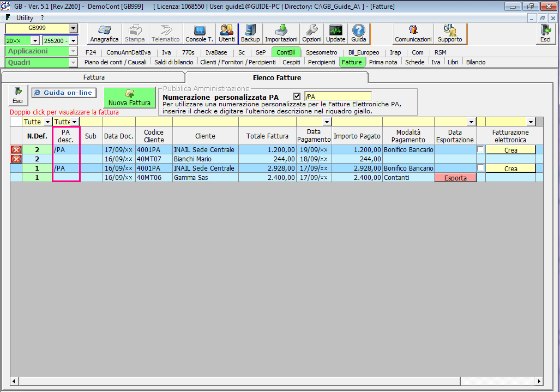Click the horizontal scrollbar left arrow
The image size is (560, 392).
click(x=14, y=381)
